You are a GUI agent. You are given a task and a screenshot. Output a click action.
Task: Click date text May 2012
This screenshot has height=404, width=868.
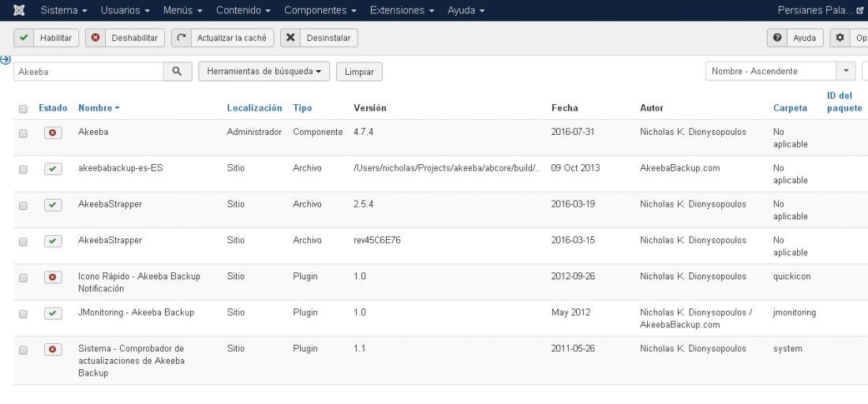click(571, 312)
